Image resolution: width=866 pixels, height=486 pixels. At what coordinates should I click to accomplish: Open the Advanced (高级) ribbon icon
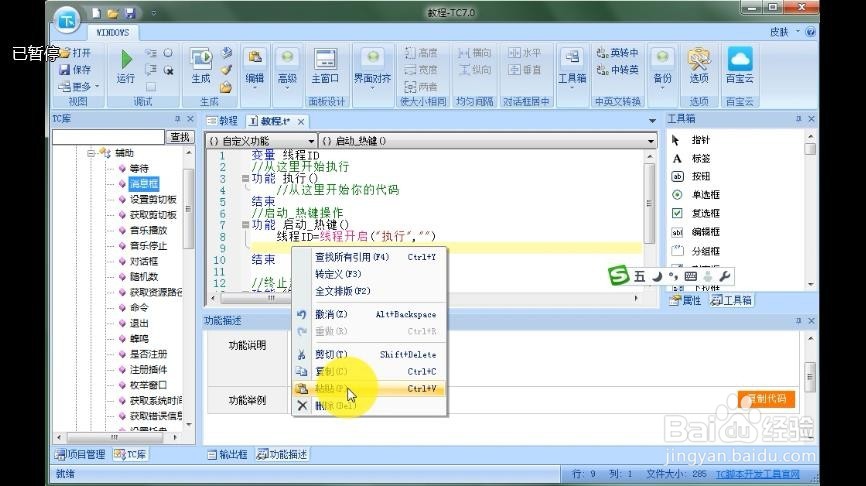coord(287,57)
